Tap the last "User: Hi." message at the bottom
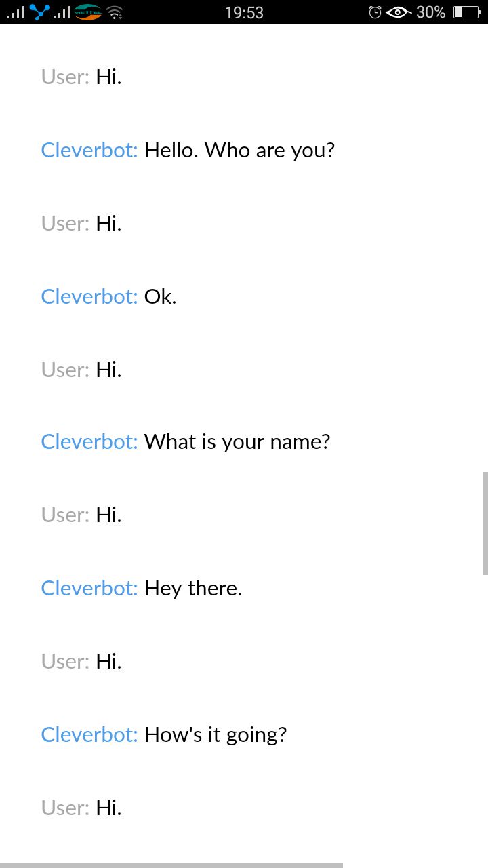The image size is (488, 868). [81, 808]
